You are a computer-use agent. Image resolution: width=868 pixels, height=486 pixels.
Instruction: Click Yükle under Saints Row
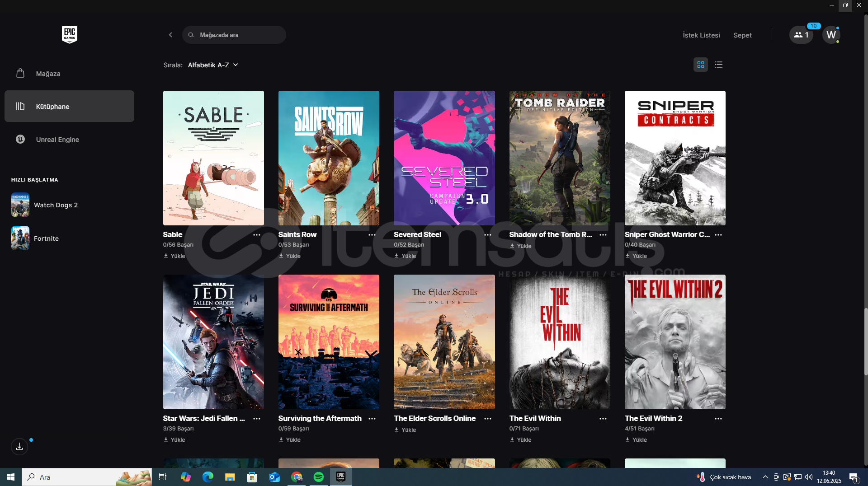click(x=290, y=256)
